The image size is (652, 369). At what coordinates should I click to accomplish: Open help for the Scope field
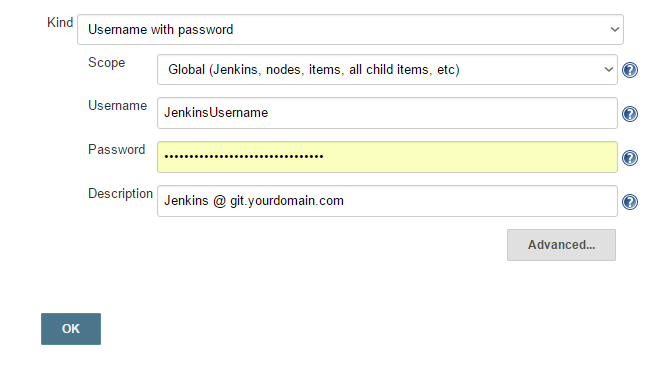click(630, 70)
